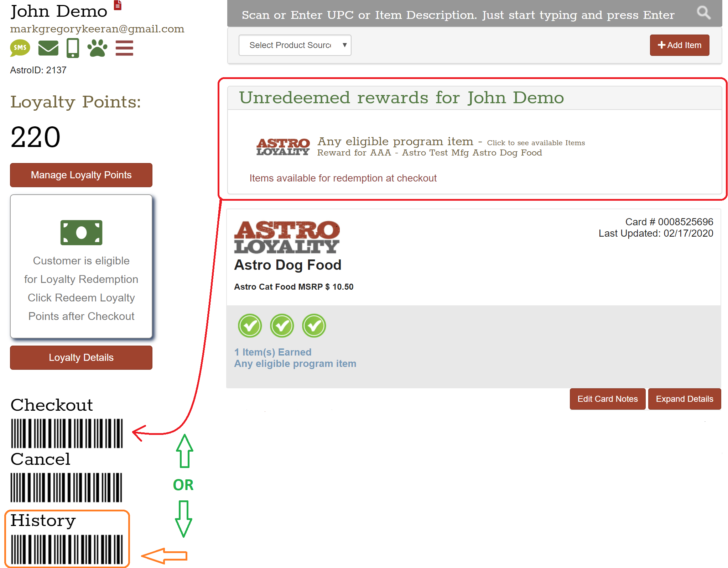Open the email envelope icon
Image resolution: width=728 pixels, height=568 pixels.
tap(48, 48)
